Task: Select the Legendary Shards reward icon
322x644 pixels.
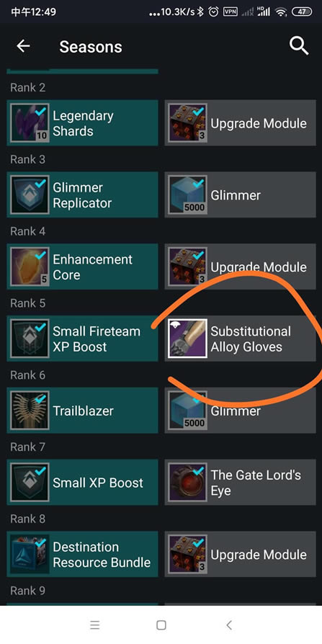Action: click(x=30, y=122)
